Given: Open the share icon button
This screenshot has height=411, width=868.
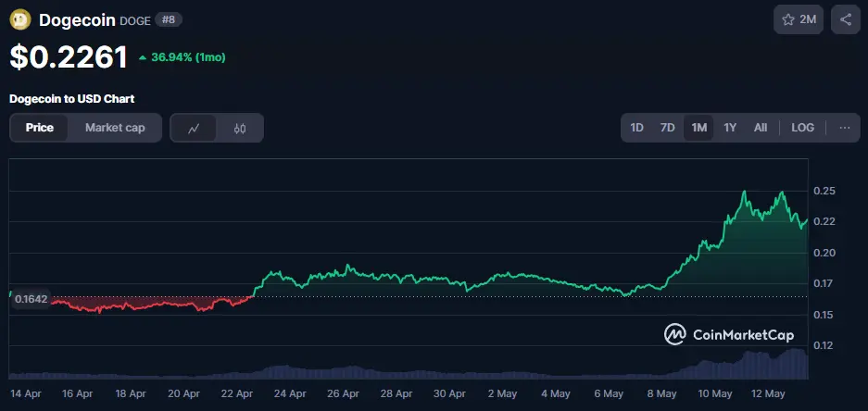Looking at the screenshot, I should click(x=845, y=20).
